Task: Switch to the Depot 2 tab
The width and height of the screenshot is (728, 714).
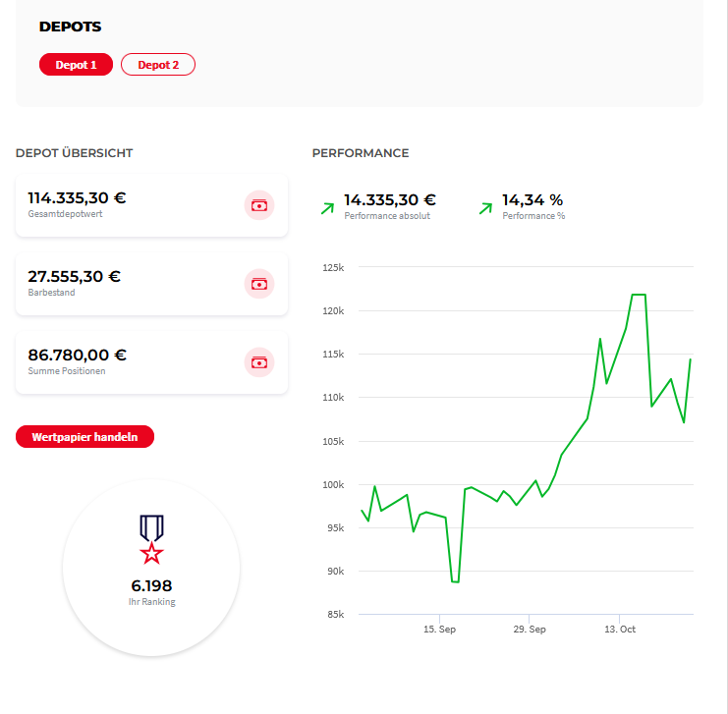Action: point(158,65)
